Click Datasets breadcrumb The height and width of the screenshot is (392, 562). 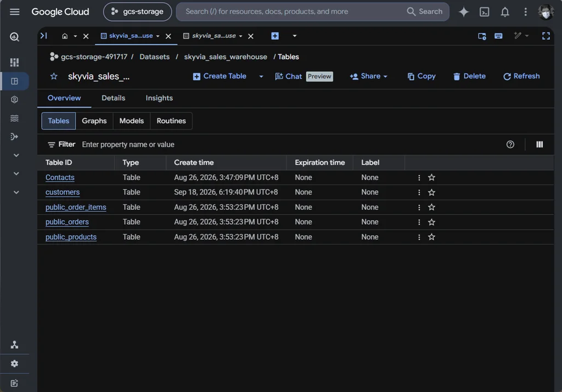pos(154,57)
